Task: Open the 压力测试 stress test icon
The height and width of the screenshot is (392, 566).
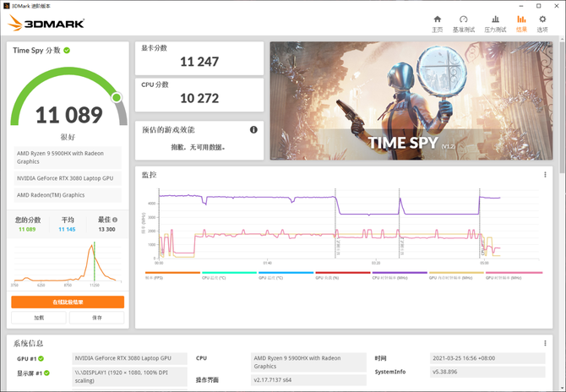Action: click(495, 23)
